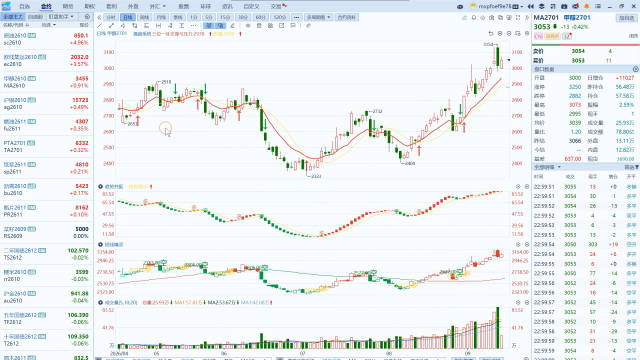The image size is (640, 360).
Task: Open the 股票 top menu tab
Action: 184,7
